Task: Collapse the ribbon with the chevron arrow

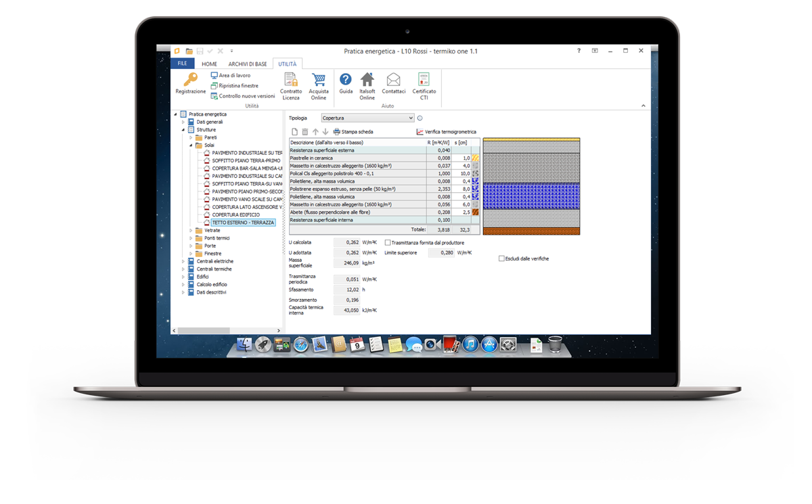Action: (643, 106)
